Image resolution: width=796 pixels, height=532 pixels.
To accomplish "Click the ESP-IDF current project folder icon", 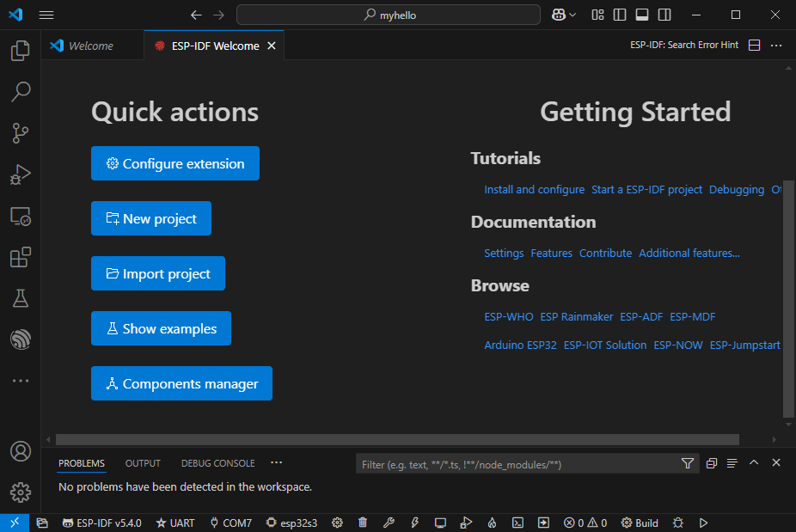I will click(x=42, y=523).
